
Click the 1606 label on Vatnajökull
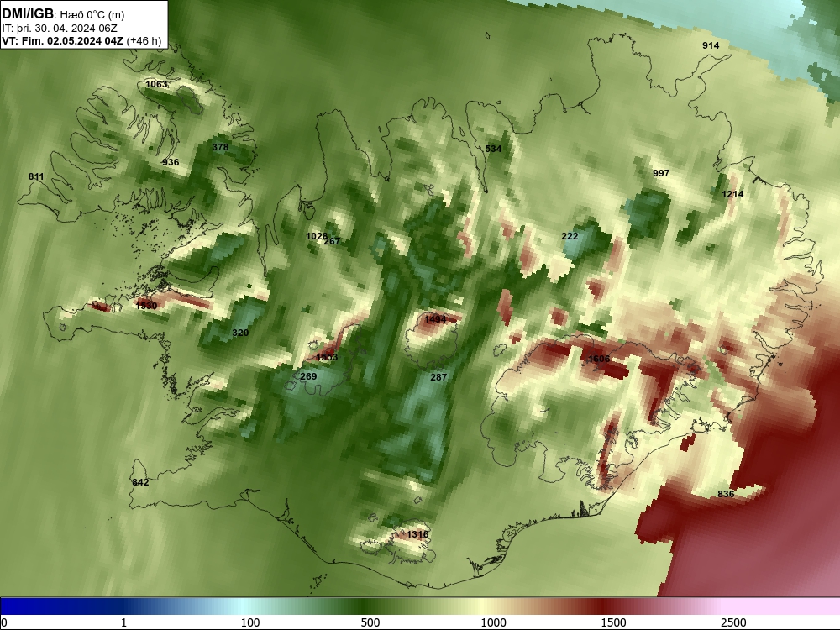599,359
